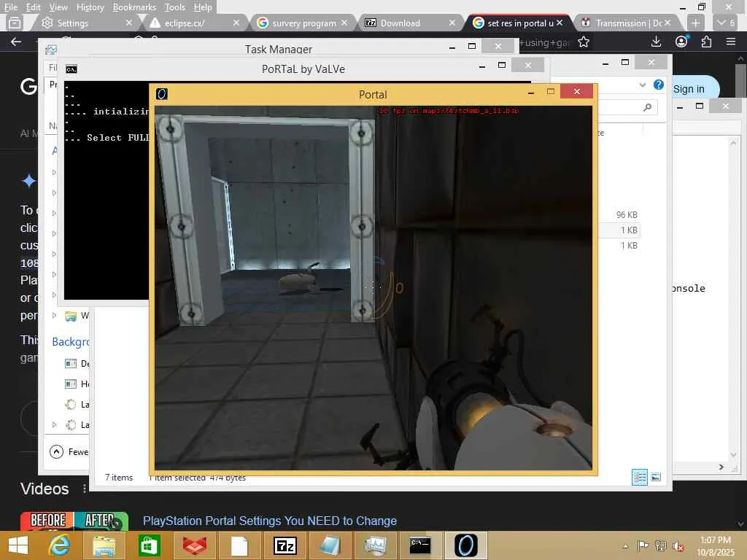Open a new browser tab with plus
Screen dimensions: 747x560
[695, 23]
